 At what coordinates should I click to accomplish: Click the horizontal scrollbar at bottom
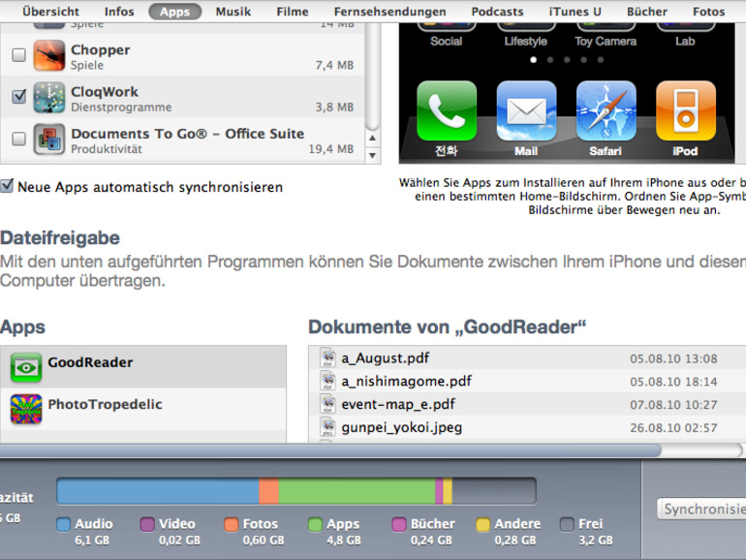pos(330,451)
